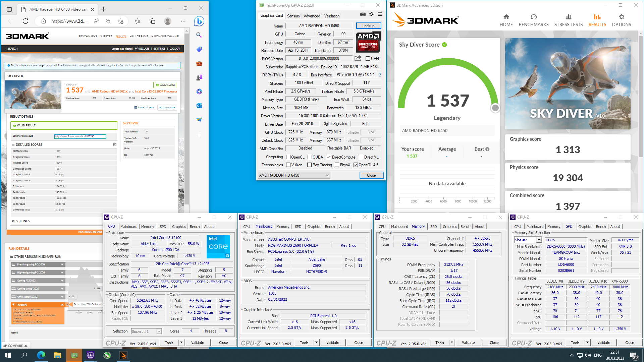Open taskbar search magnifier
644x362 pixels.
pyautogui.click(x=24, y=355)
